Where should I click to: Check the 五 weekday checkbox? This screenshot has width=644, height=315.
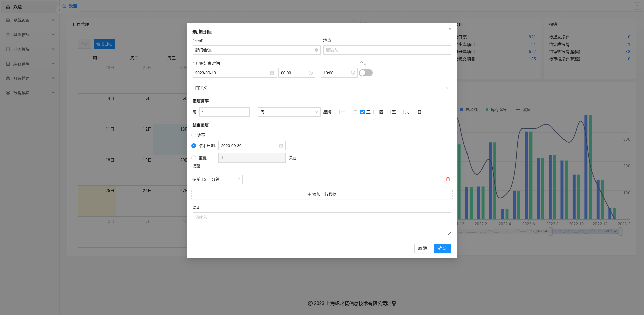[388, 112]
